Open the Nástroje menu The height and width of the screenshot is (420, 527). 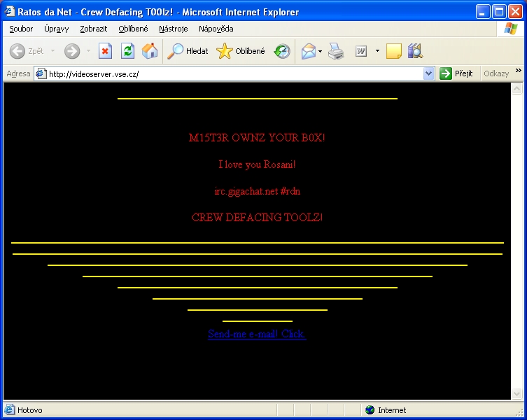174,29
